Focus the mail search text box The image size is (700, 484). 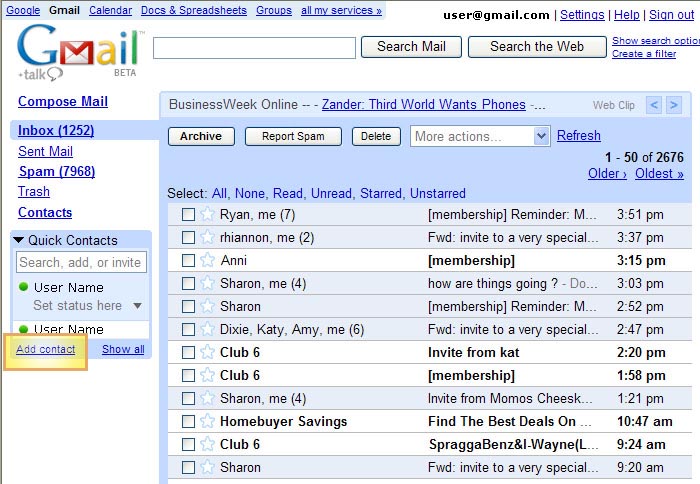(254, 48)
